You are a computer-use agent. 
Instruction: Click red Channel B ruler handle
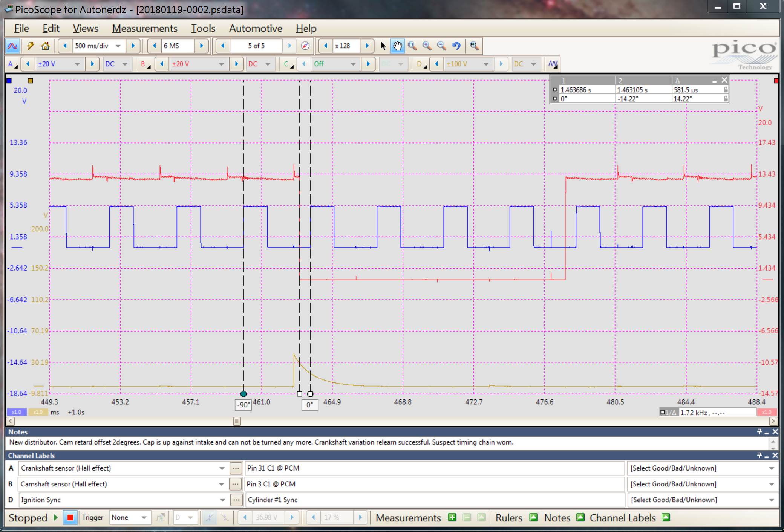[x=776, y=81]
